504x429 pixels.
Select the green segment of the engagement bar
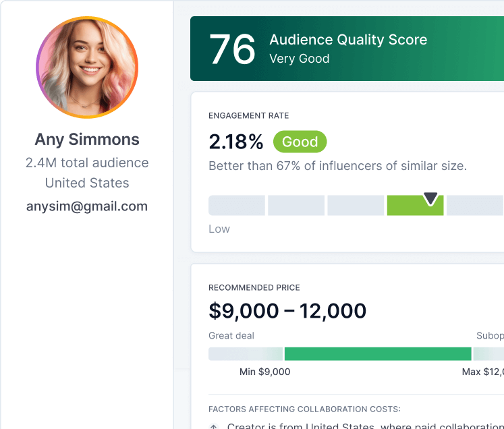414,206
